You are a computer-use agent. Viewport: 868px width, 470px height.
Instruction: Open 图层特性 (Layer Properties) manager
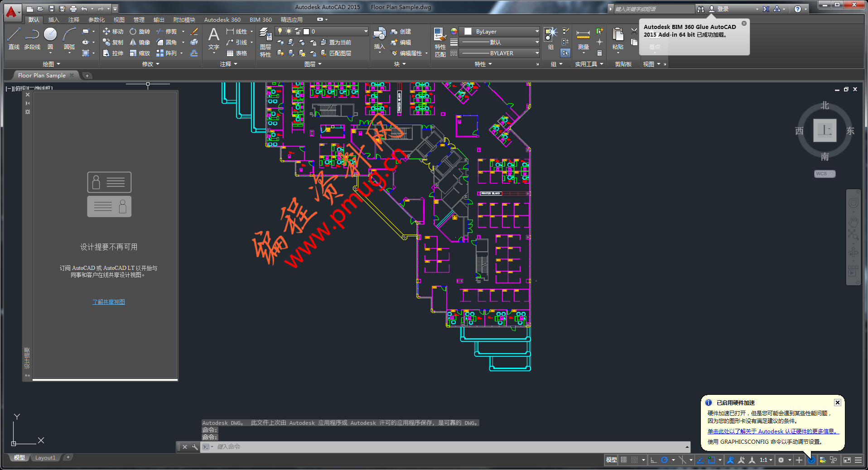pyautogui.click(x=265, y=42)
